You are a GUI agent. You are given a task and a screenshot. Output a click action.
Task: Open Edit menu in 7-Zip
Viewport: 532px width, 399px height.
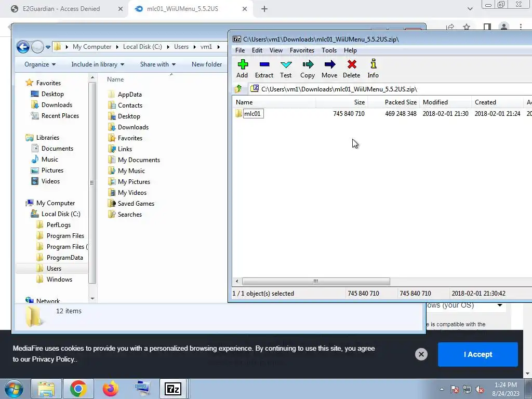(x=257, y=50)
